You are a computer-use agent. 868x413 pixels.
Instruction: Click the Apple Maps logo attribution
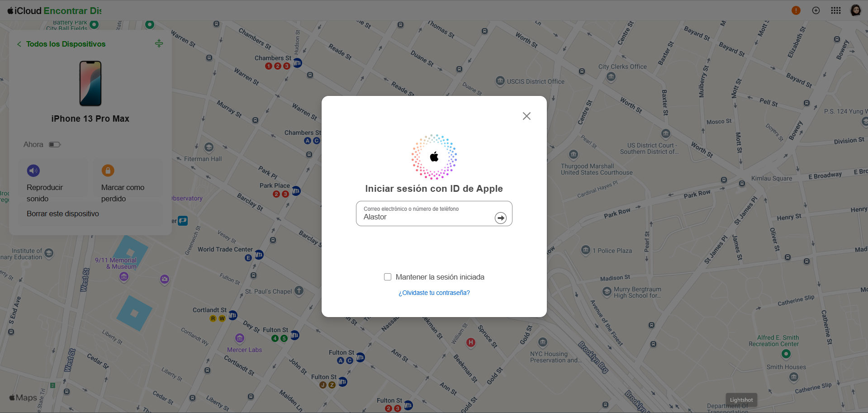point(23,398)
